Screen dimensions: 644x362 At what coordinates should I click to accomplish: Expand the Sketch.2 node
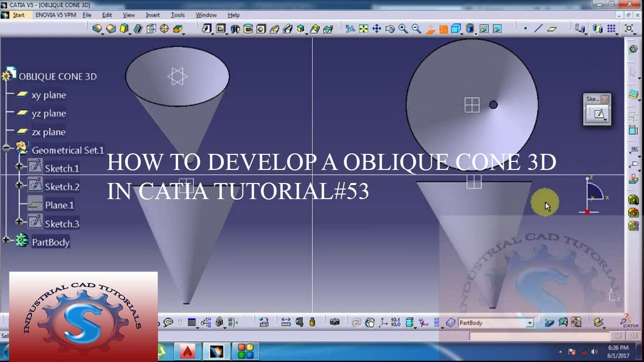[x=19, y=185]
